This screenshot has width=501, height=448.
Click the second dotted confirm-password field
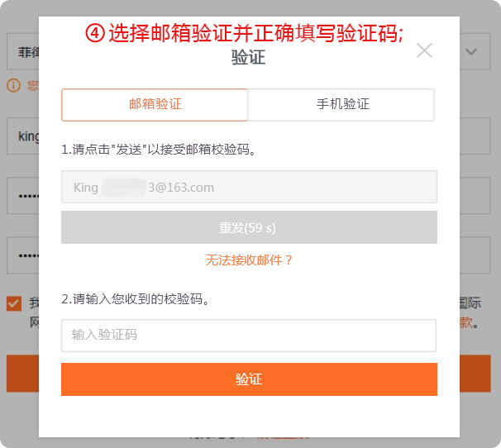[x=23, y=255]
